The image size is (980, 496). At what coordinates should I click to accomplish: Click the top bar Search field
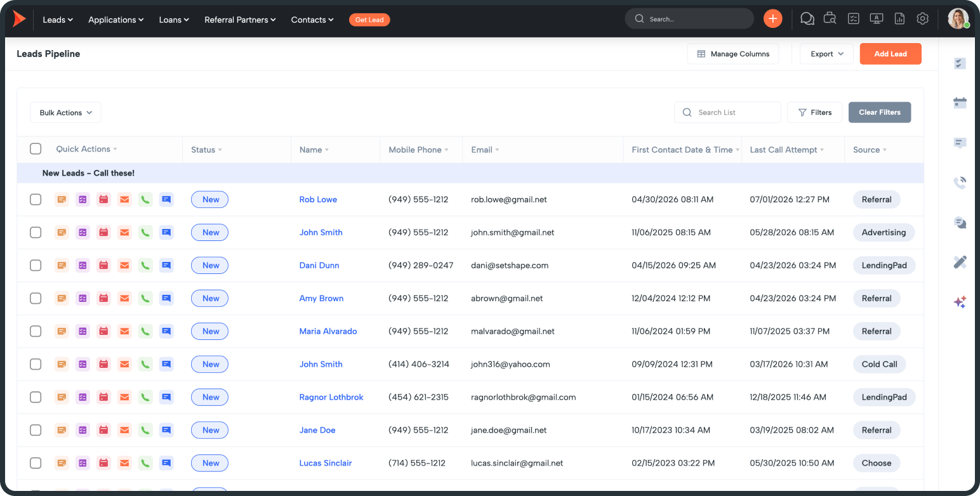click(x=689, y=19)
